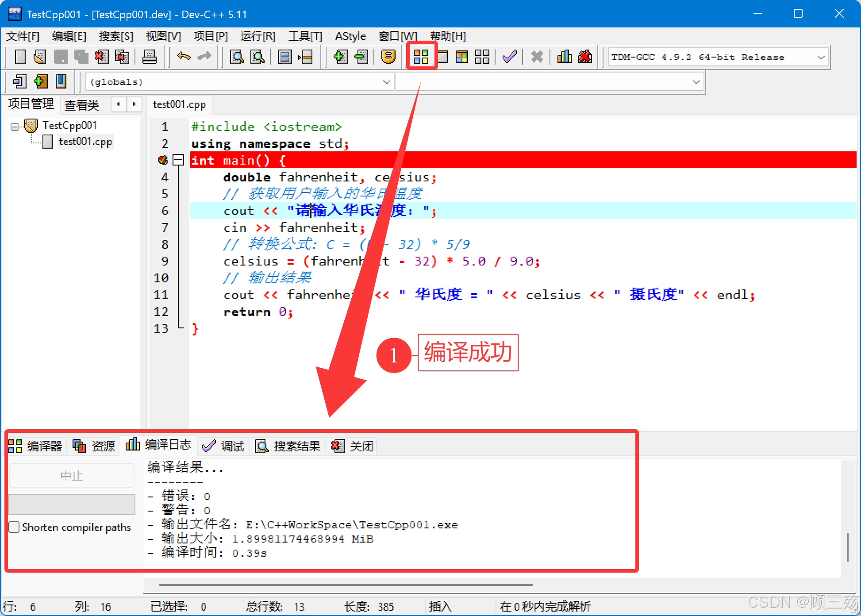Click the Find magnifier toolbar icon
This screenshot has width=861, height=616.
click(x=237, y=57)
